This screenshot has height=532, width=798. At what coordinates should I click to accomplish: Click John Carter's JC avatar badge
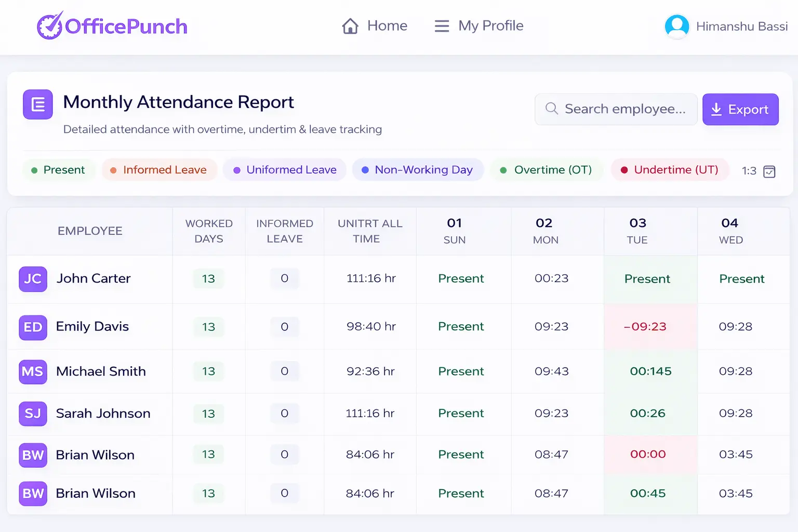33,279
